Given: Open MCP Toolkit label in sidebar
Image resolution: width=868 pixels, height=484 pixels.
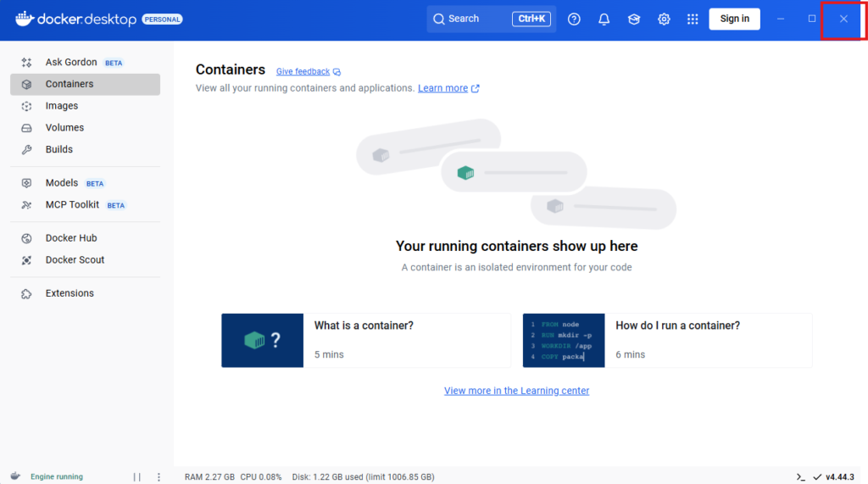Looking at the screenshot, I should click(72, 205).
